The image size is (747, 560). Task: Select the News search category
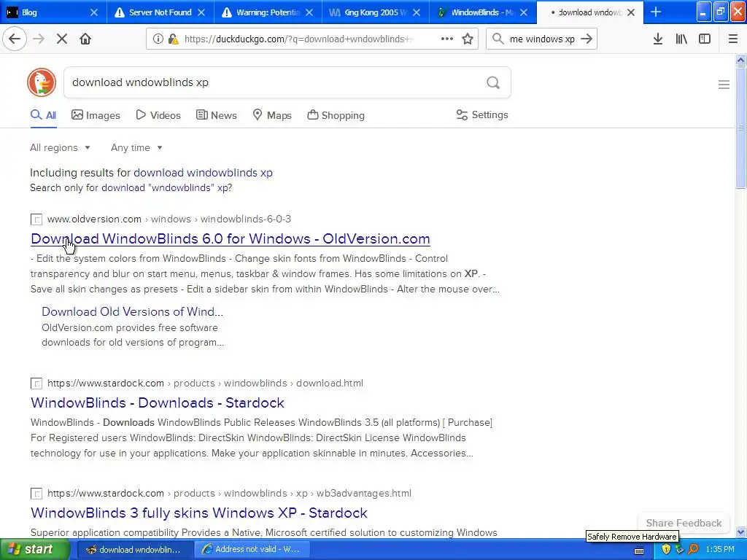click(x=216, y=115)
